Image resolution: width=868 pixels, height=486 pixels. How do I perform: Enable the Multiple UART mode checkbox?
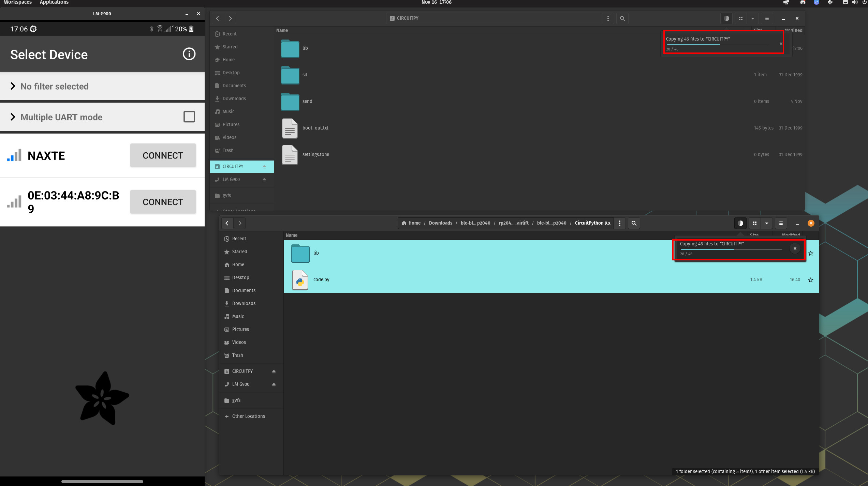click(189, 117)
